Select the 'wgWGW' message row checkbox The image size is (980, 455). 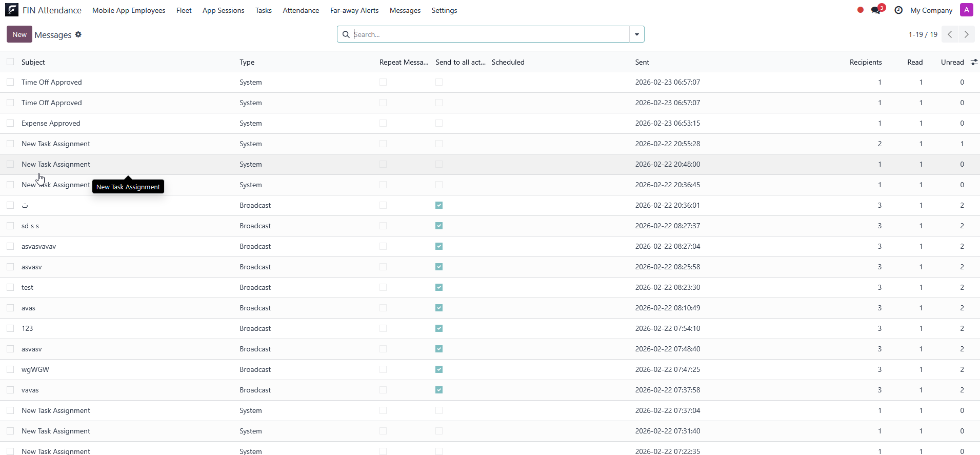point(10,369)
